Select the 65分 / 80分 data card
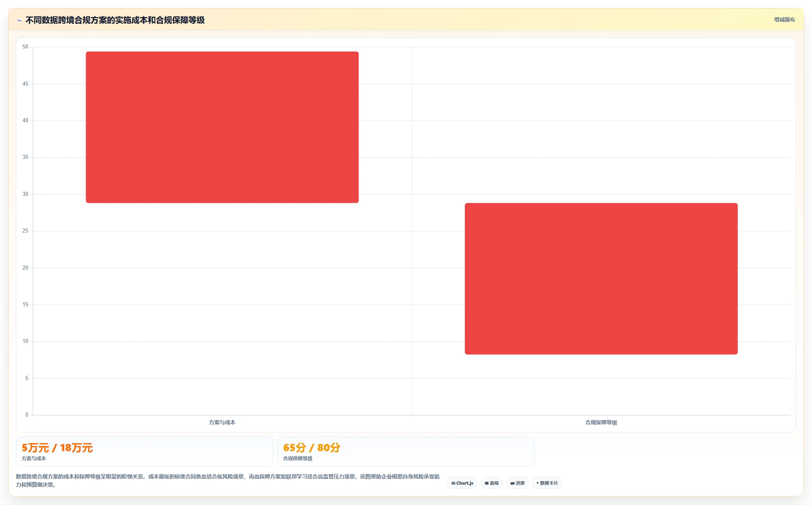The image size is (812, 505). tap(406, 452)
